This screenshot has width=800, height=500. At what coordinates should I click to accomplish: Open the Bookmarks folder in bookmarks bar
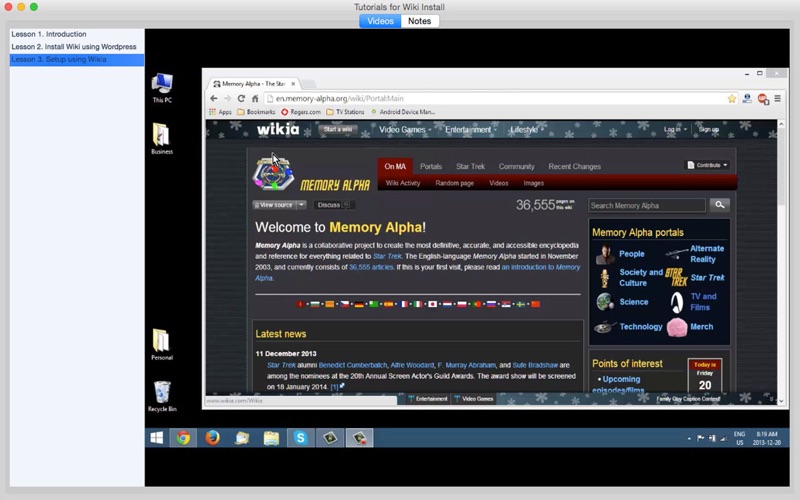[x=256, y=112]
